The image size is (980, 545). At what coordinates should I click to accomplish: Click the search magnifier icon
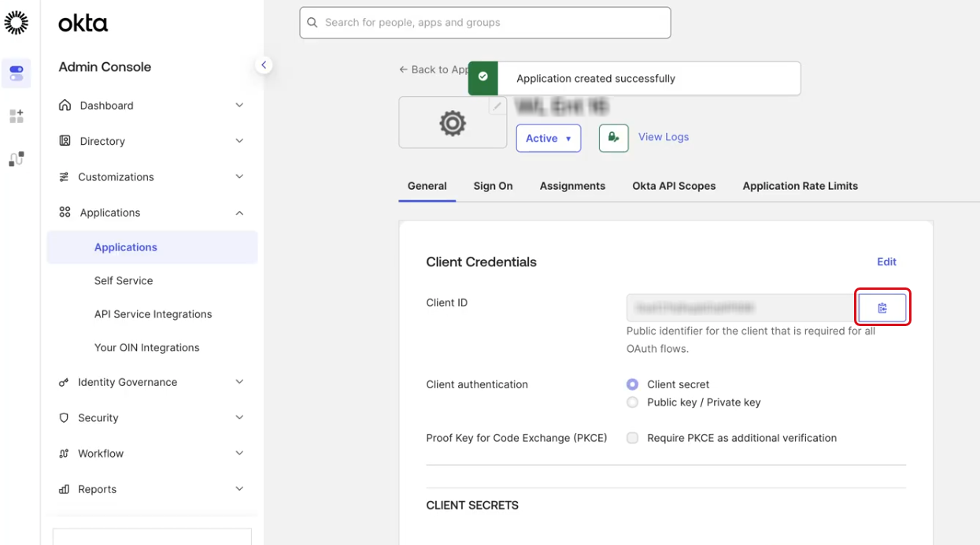click(312, 23)
